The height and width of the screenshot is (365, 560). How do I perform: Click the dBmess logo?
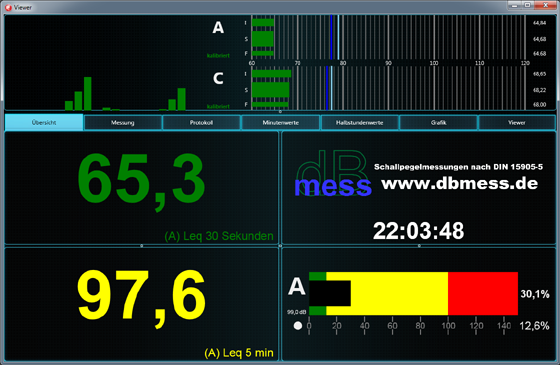[x=333, y=173]
